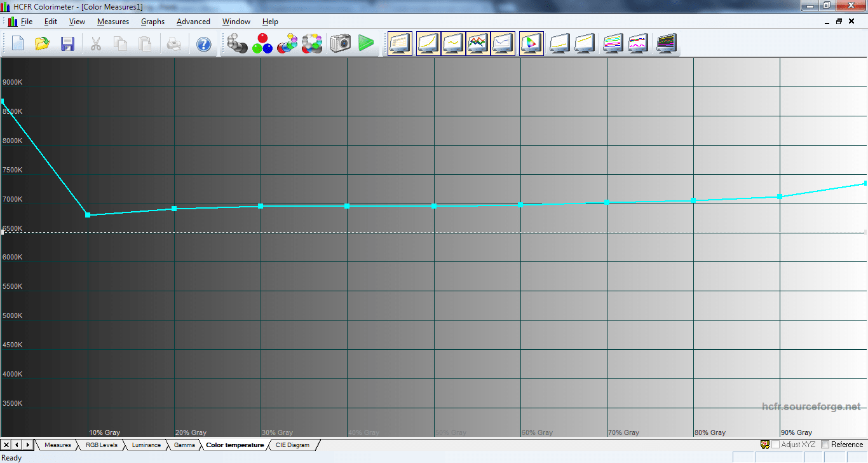Click the sensor icon beside Adjust XYZ
This screenshot has height=463, width=868.
click(765, 445)
